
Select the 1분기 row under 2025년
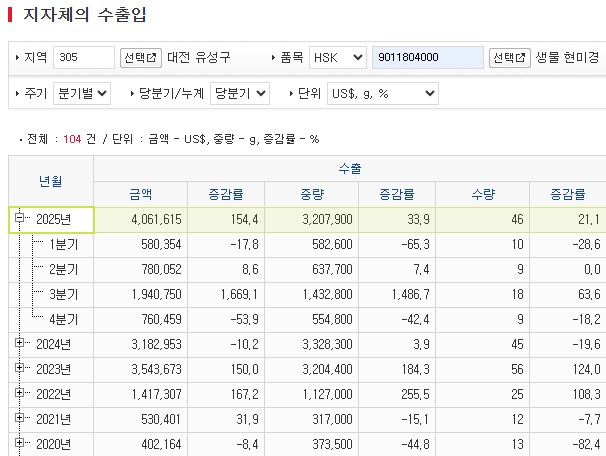tap(64, 244)
